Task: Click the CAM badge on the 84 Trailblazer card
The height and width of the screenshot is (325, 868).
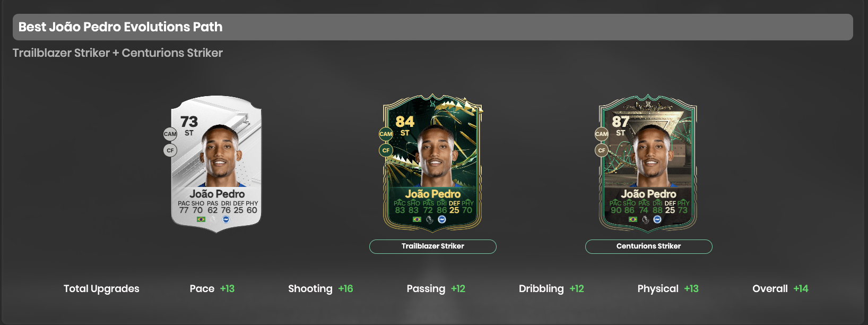Action: [x=386, y=134]
